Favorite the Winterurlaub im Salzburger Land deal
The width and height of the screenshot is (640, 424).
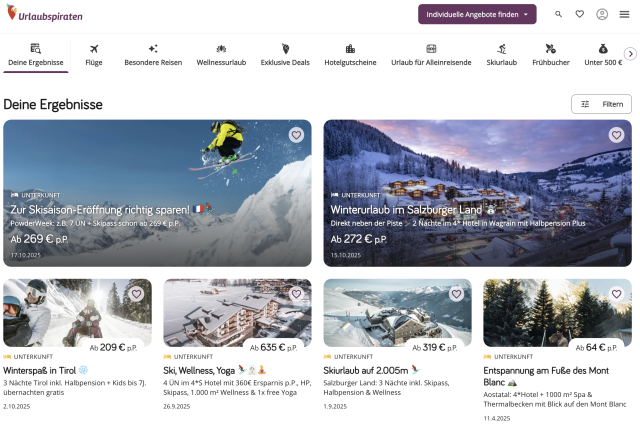pyautogui.click(x=616, y=135)
